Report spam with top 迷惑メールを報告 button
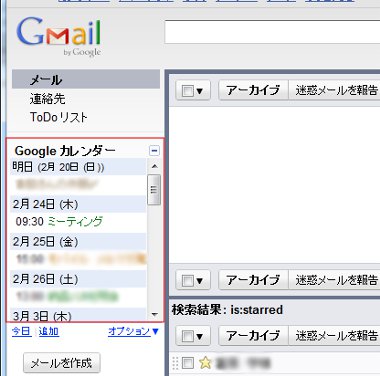The width and height of the screenshot is (380, 376). click(334, 90)
